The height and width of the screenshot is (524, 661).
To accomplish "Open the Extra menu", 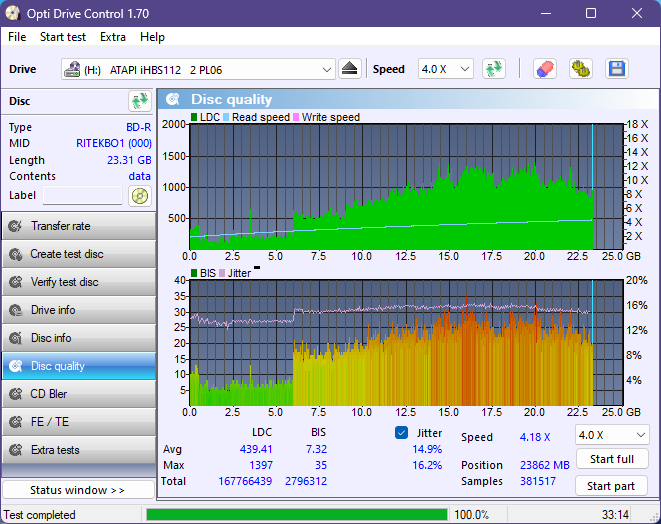I will (x=113, y=37).
